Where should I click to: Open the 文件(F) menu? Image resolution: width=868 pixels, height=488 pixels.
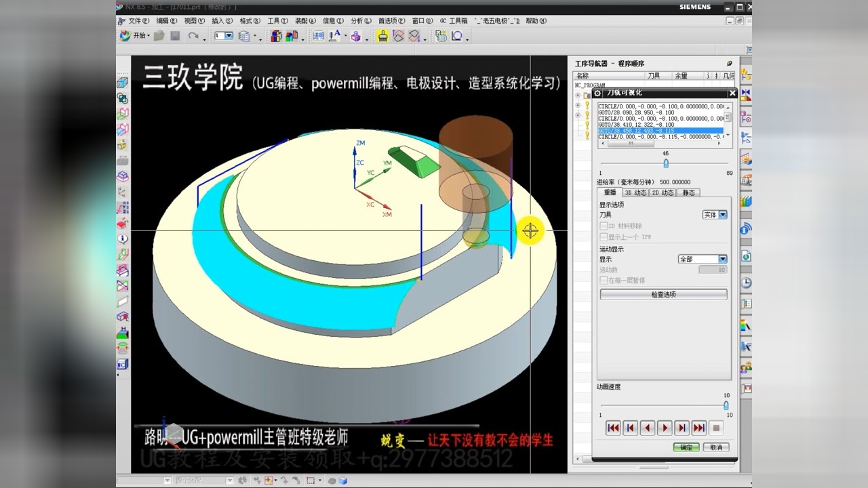pos(139,21)
